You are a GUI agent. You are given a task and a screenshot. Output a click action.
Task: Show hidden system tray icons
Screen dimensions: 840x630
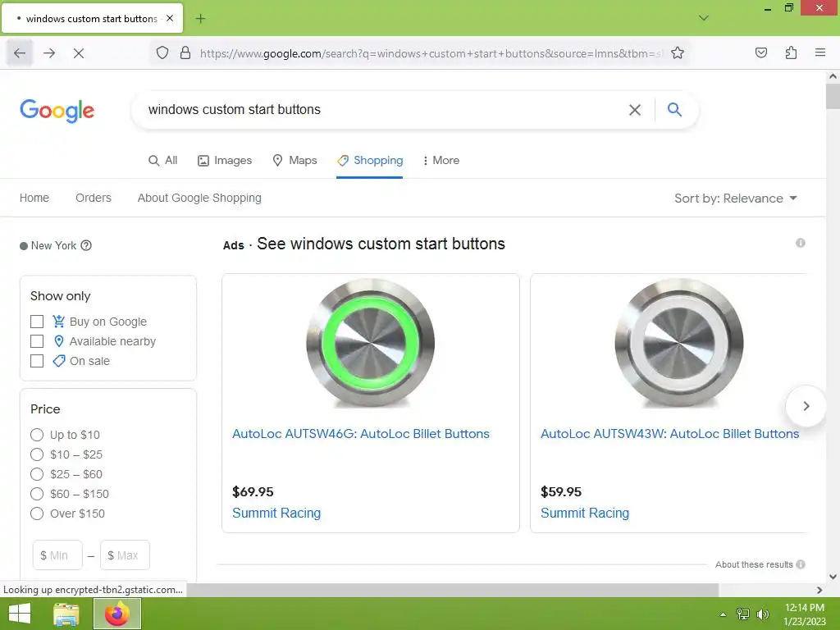[723, 614]
